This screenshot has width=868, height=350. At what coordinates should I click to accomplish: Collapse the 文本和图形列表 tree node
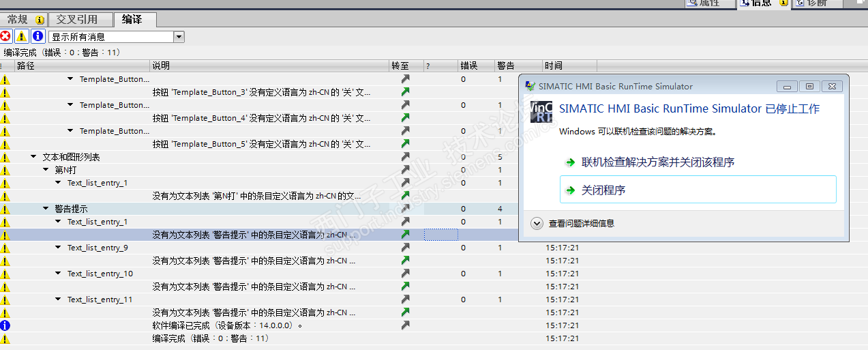tap(33, 157)
